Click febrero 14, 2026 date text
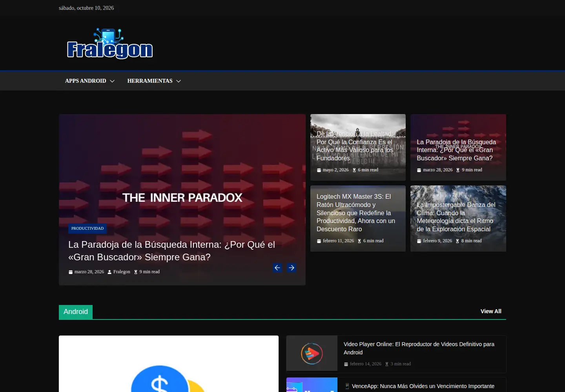This screenshot has width=565, height=392. 366,364
